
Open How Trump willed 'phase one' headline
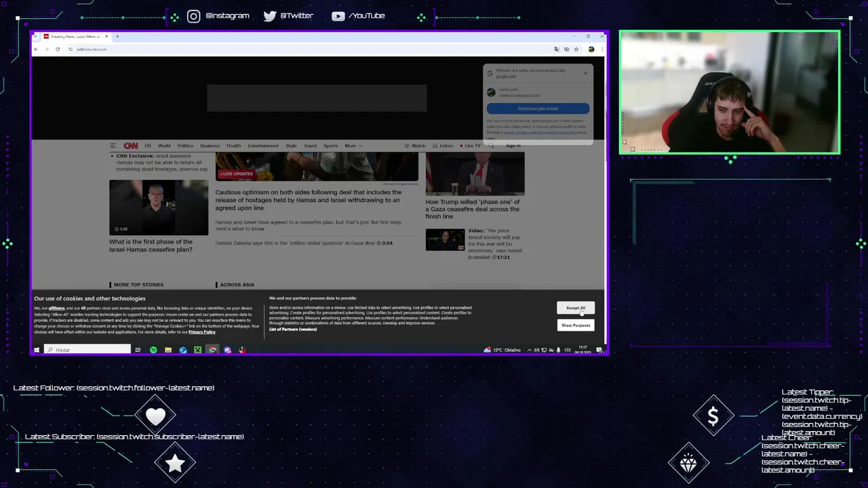473,209
